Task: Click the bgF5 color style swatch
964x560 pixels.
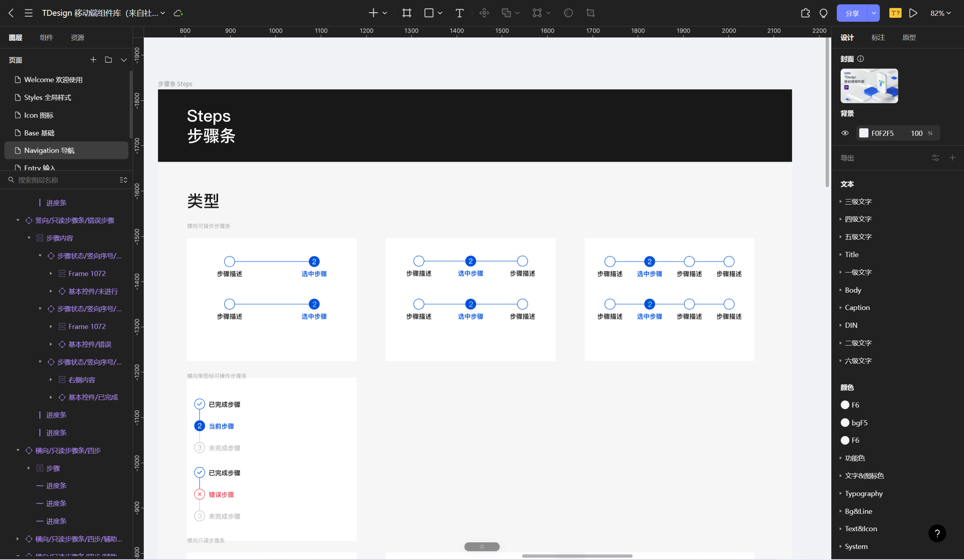Action: coord(845,423)
